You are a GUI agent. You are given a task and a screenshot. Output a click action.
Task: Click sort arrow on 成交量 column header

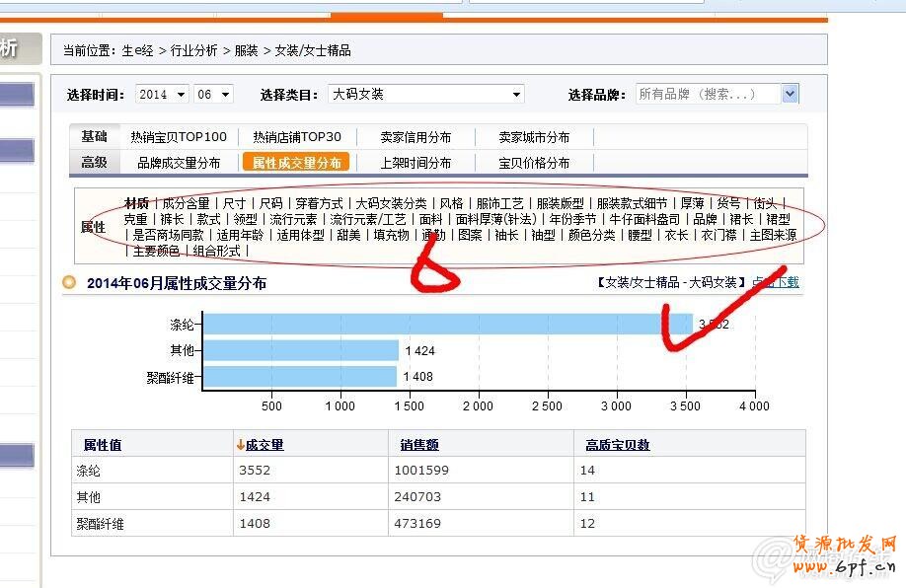[x=240, y=445]
